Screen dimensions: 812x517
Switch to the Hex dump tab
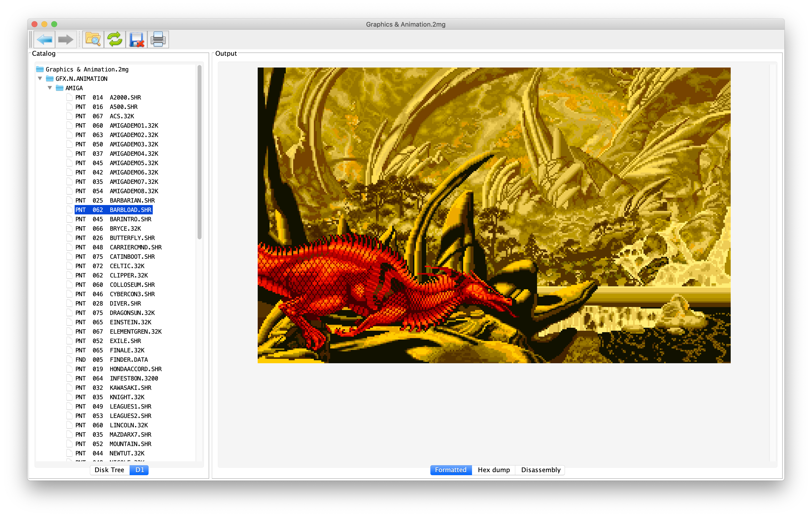(x=493, y=470)
